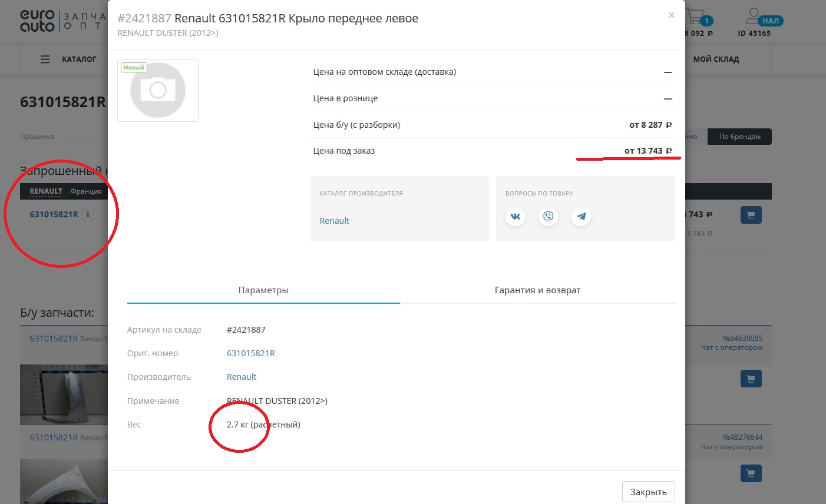Viewport: 826px width, 504px height.
Task: Select the По брендам sort button
Action: pyautogui.click(x=739, y=137)
